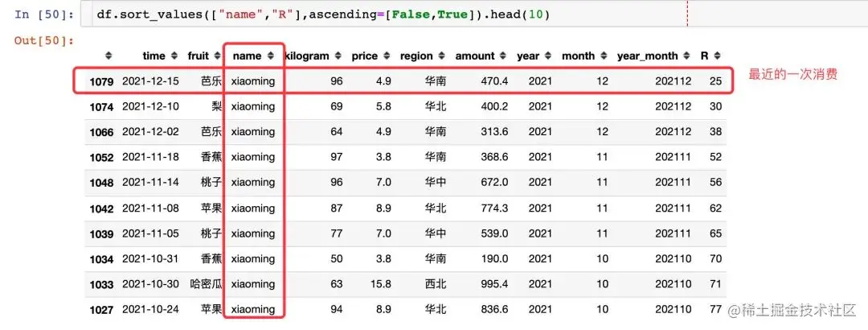Screen dimensions: 868x330
Task: Click date cell 2021-11-18
Action: click(x=150, y=157)
